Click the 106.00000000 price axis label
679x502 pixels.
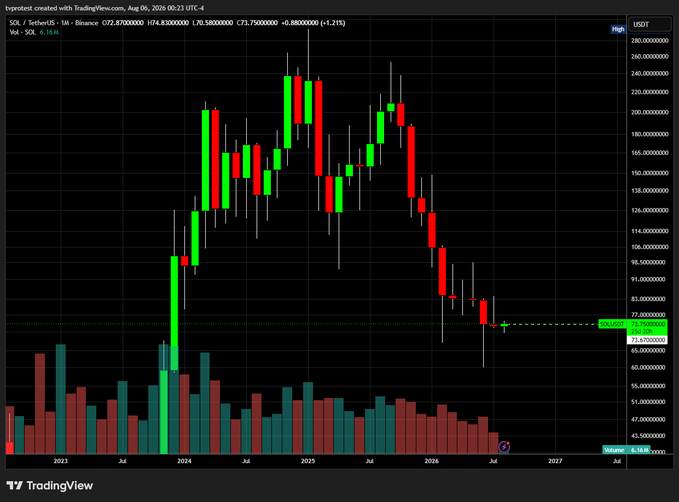(x=650, y=247)
